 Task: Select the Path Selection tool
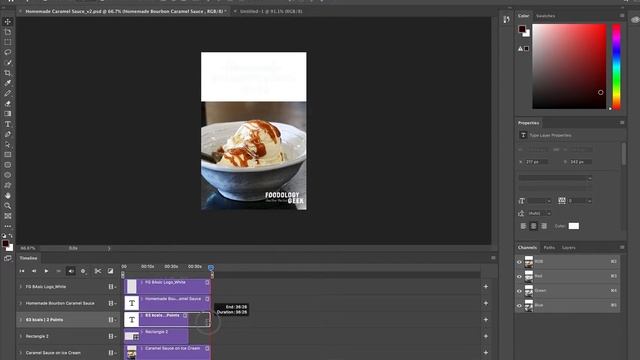(x=7, y=144)
